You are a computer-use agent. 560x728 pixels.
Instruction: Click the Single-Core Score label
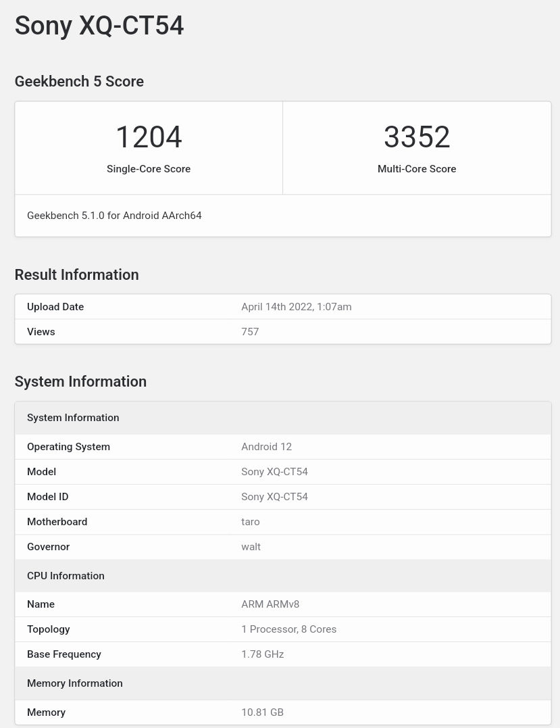[149, 169]
